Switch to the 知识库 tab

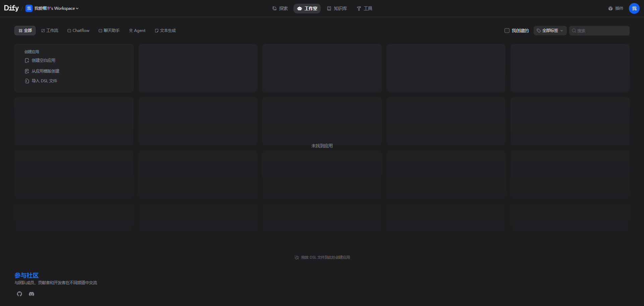337,8
